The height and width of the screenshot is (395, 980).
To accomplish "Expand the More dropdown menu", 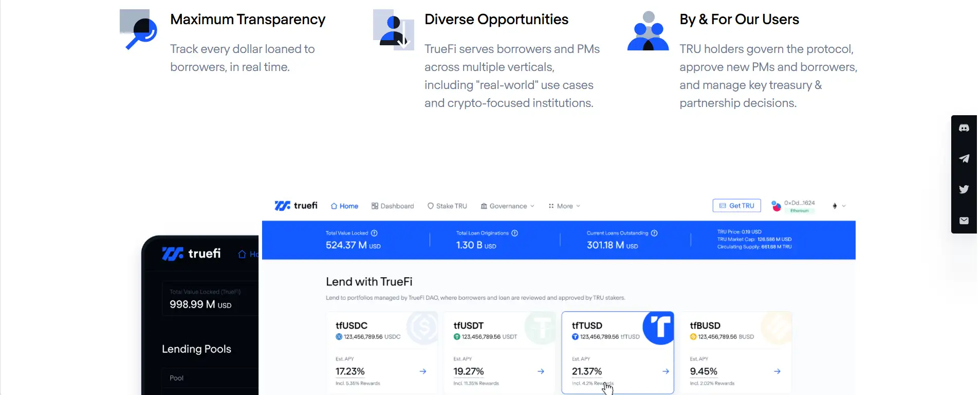I will tap(564, 206).
